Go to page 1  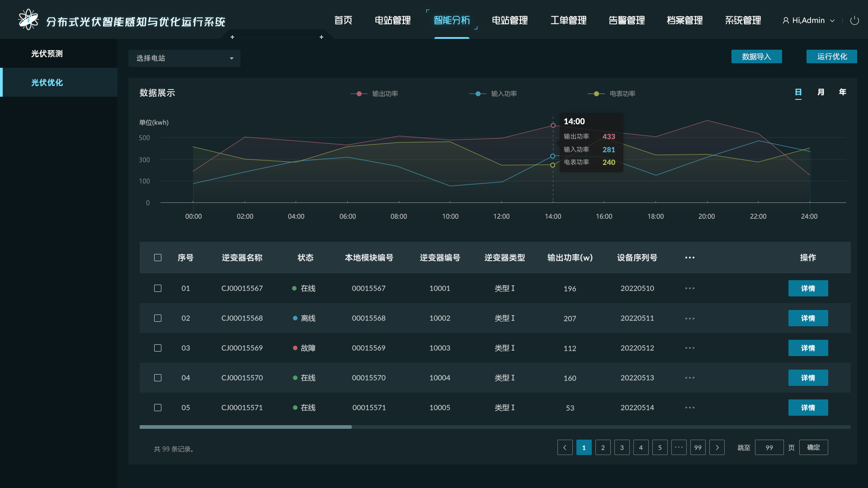[584, 447]
